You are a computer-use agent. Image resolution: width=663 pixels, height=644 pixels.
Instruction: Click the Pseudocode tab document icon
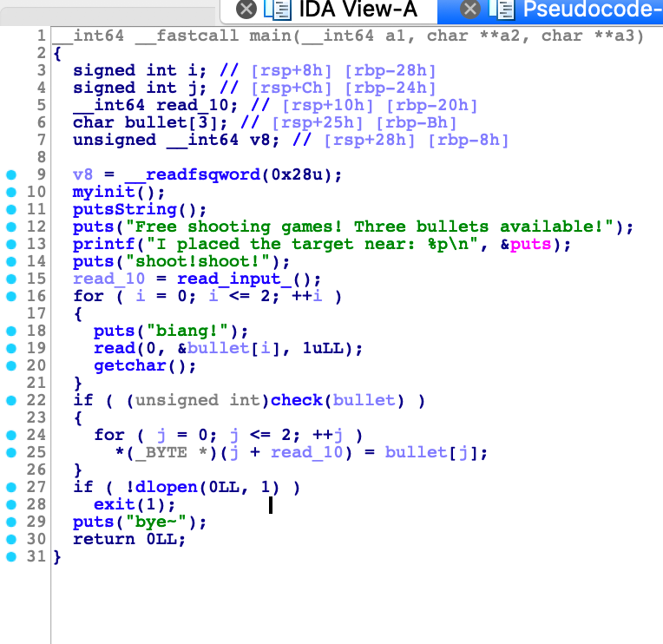[x=502, y=10]
